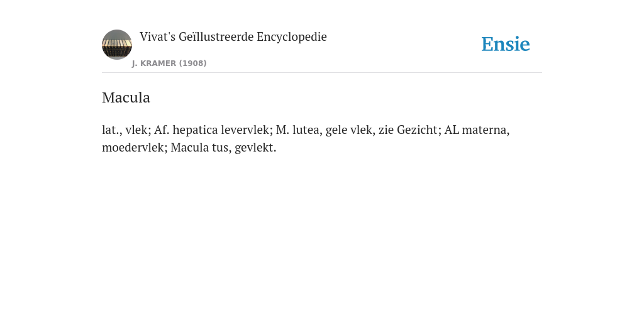Click the J. KRAMER author label
Image resolution: width=644 pixels, height=322 pixels.
click(154, 64)
